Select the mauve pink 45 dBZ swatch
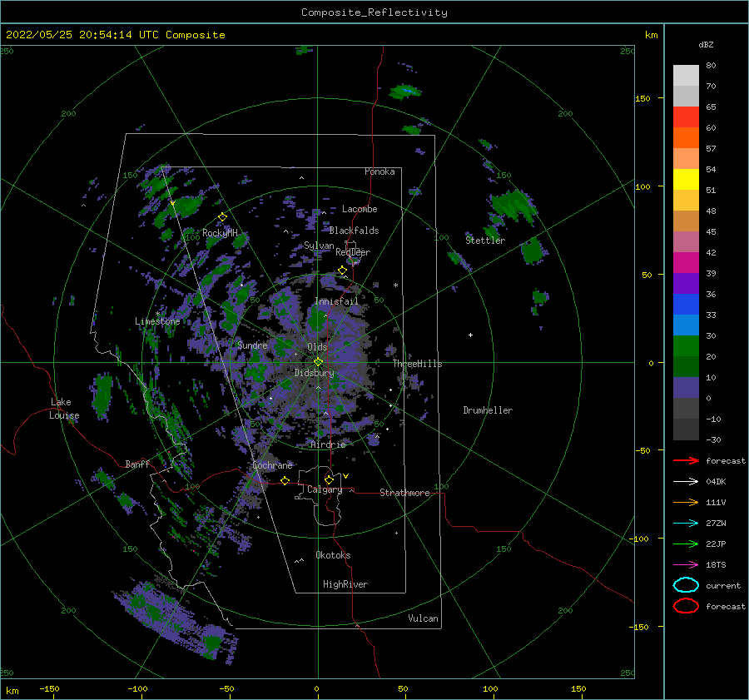Image resolution: width=749 pixels, height=700 pixels. point(686,241)
